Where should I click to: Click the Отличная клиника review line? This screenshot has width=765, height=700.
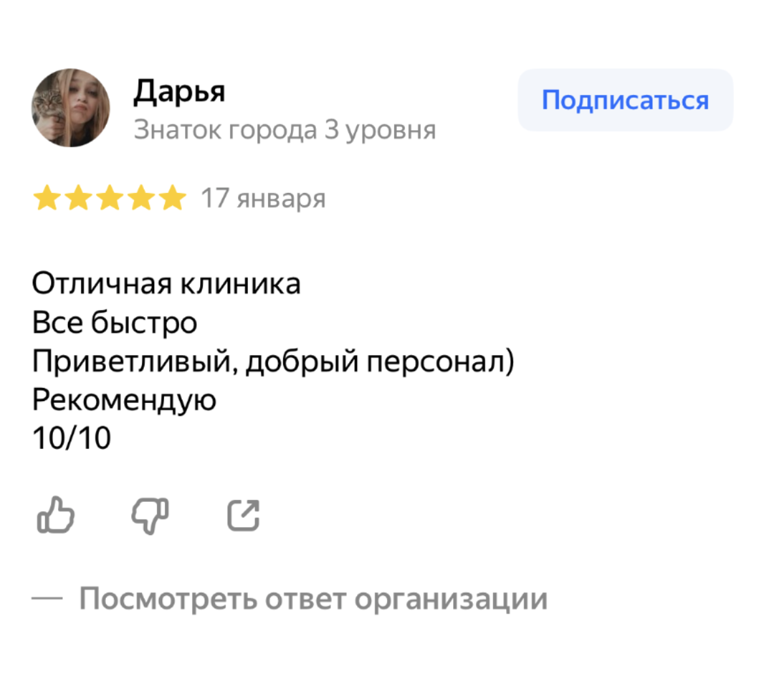166,284
